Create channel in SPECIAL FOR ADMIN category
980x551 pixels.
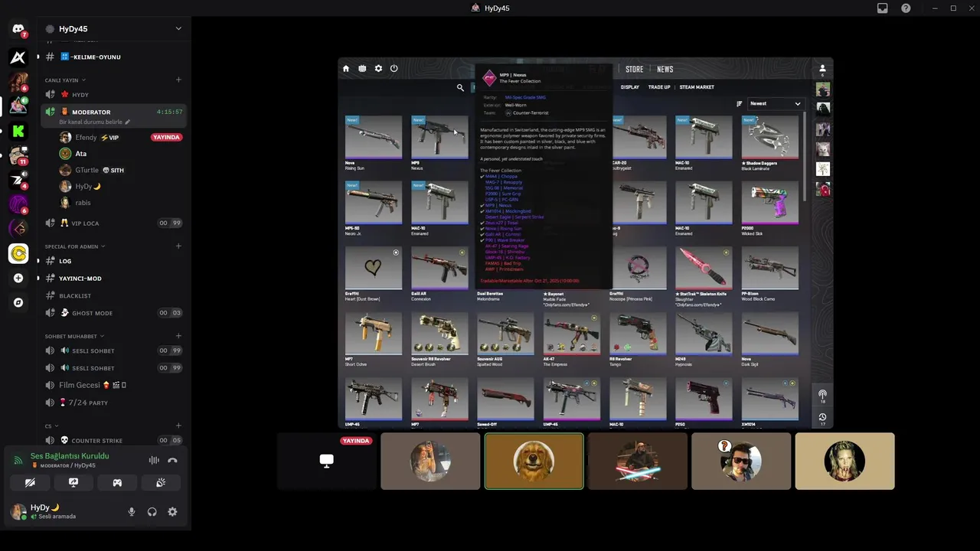[178, 246]
